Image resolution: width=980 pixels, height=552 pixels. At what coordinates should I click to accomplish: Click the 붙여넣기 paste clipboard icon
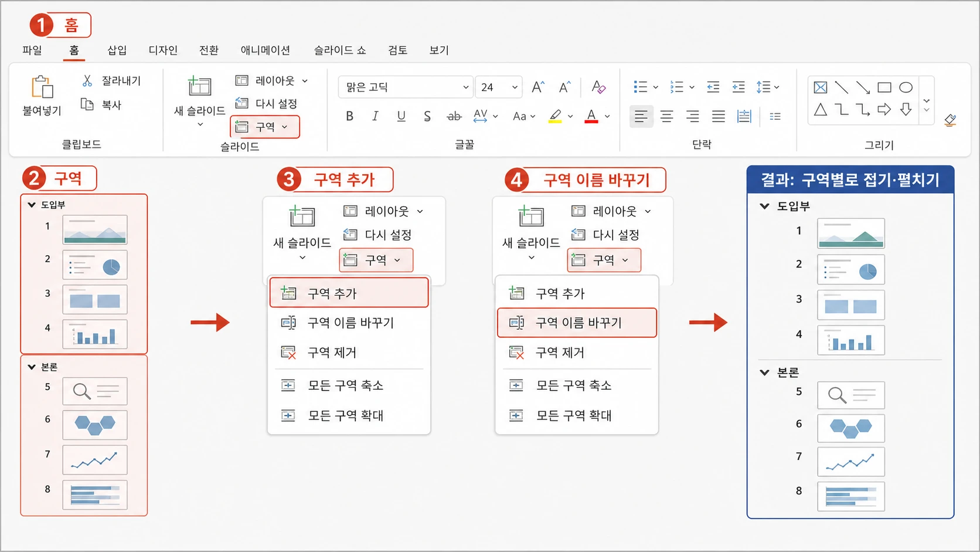tap(42, 87)
